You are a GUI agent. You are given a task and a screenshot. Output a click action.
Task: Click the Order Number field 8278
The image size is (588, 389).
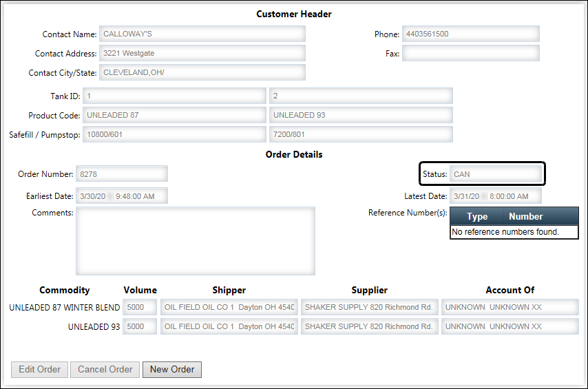point(122,174)
